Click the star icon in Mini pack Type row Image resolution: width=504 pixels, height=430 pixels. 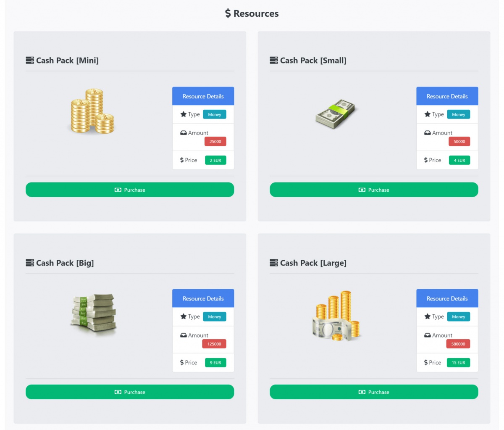point(183,114)
